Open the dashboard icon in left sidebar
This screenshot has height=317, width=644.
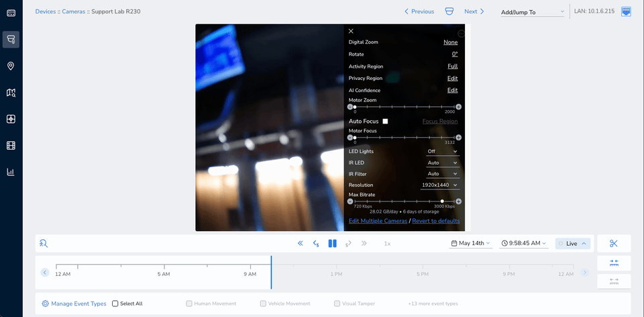11,13
